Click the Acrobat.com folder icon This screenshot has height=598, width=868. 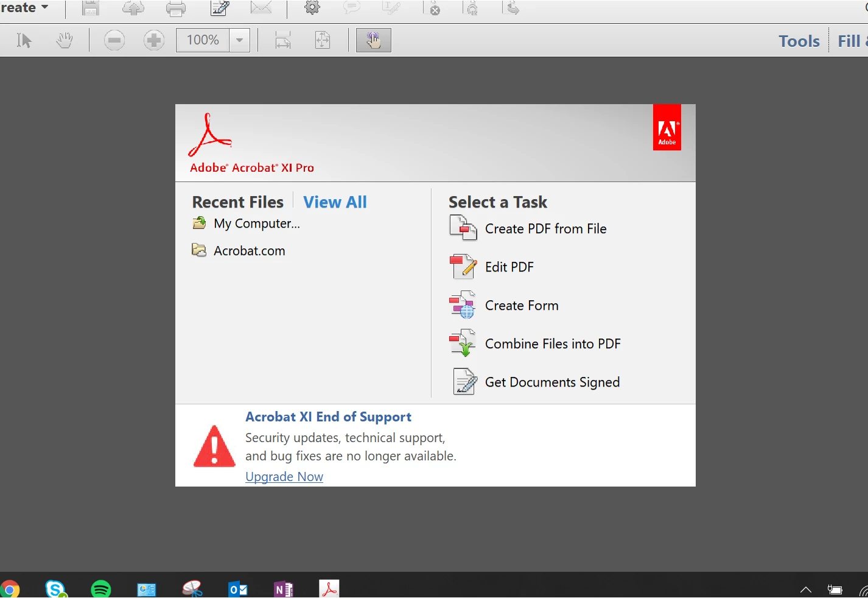point(199,250)
